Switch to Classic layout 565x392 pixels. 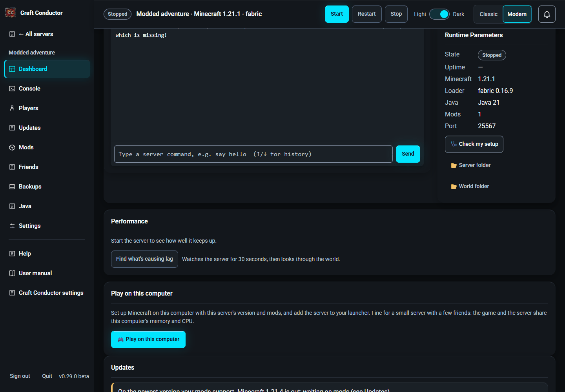click(x=488, y=14)
